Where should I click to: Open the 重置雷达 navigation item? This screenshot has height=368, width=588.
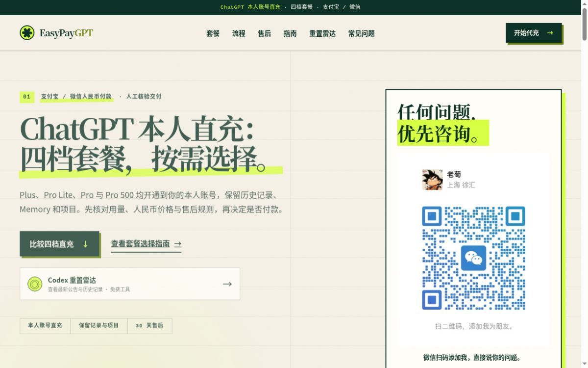coord(322,33)
